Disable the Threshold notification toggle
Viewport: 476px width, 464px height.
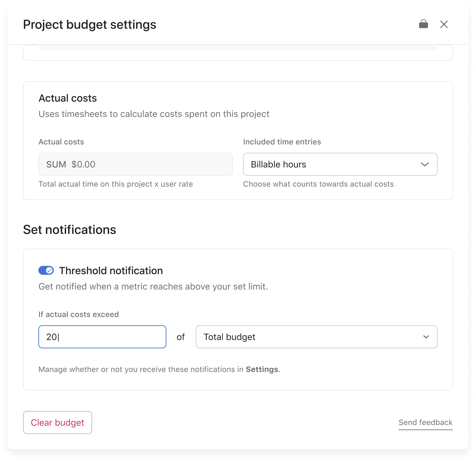coord(46,271)
